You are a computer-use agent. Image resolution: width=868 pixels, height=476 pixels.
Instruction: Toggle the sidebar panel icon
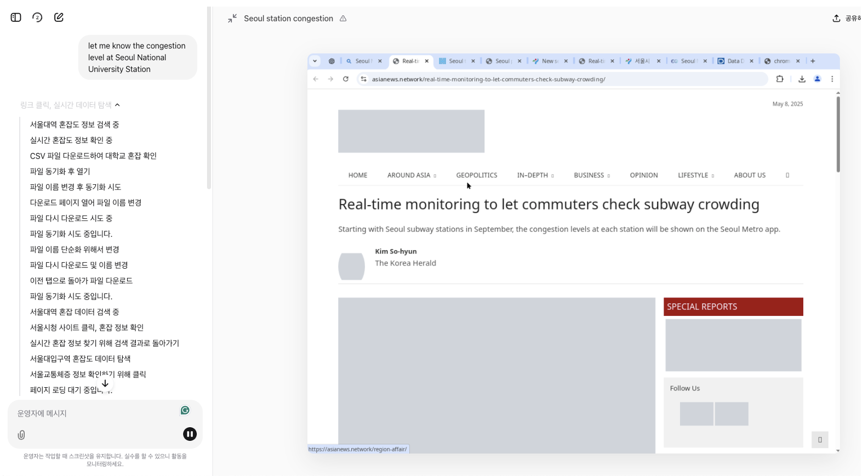[16, 18]
